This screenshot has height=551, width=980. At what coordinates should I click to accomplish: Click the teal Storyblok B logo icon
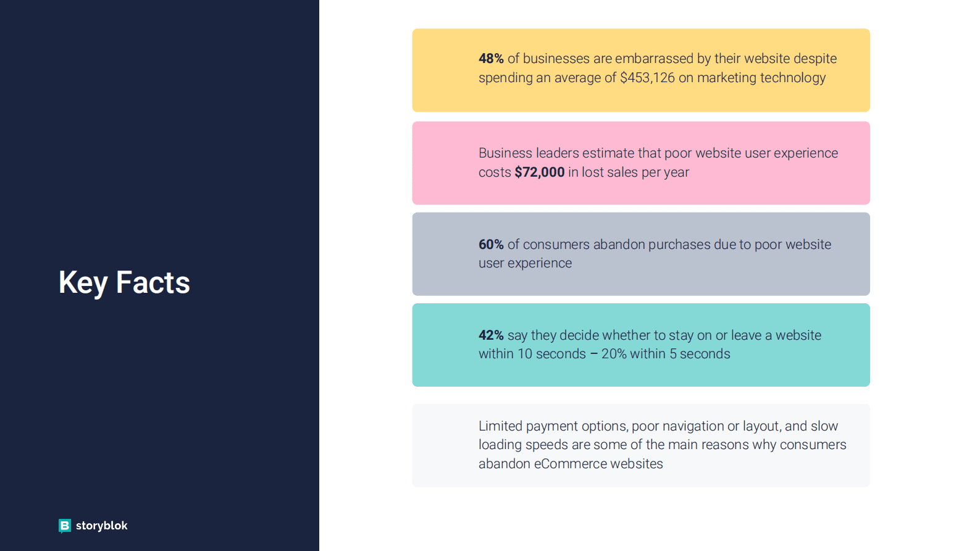(65, 526)
